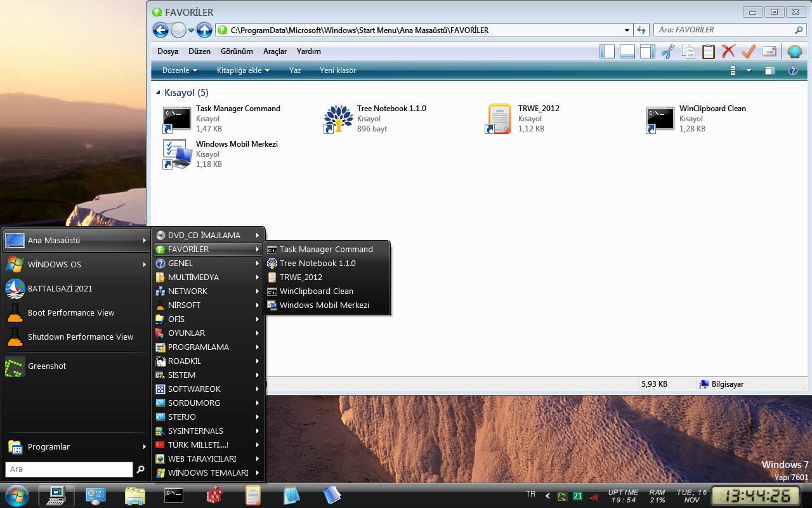The height and width of the screenshot is (508, 812).
Task: Refresh the FAVORİLER folder view
Action: [x=641, y=30]
